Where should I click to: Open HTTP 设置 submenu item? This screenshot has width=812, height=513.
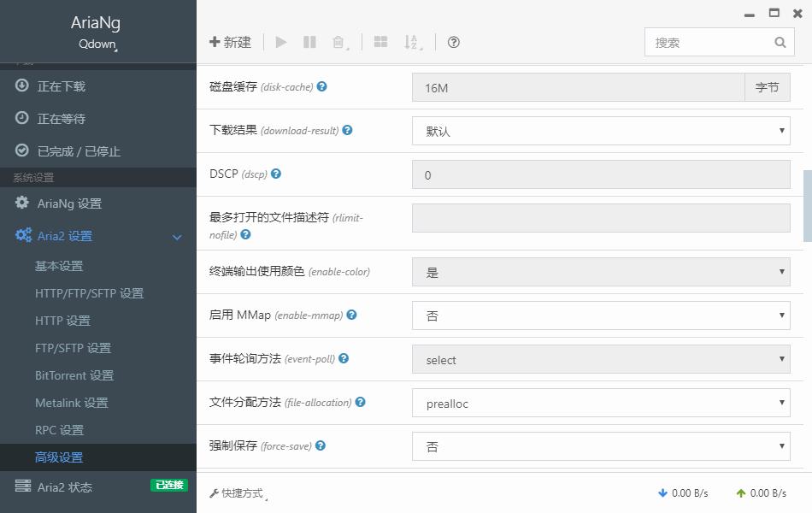pos(62,321)
